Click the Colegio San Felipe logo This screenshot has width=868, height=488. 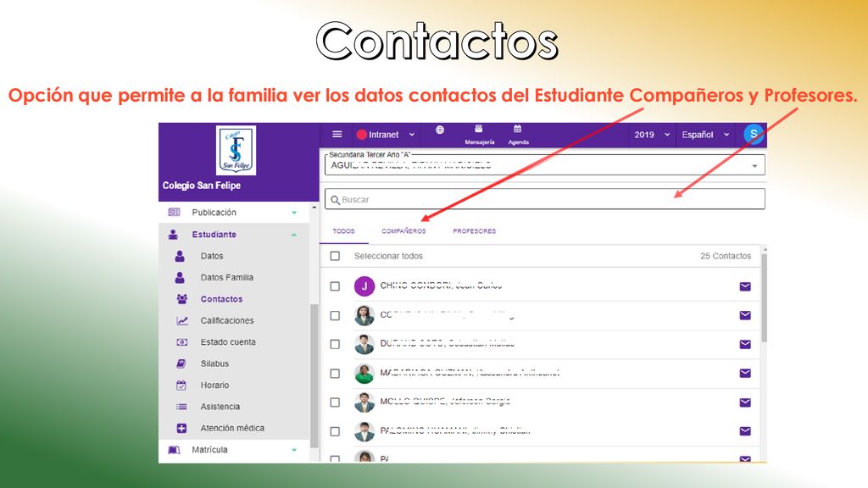click(x=236, y=150)
